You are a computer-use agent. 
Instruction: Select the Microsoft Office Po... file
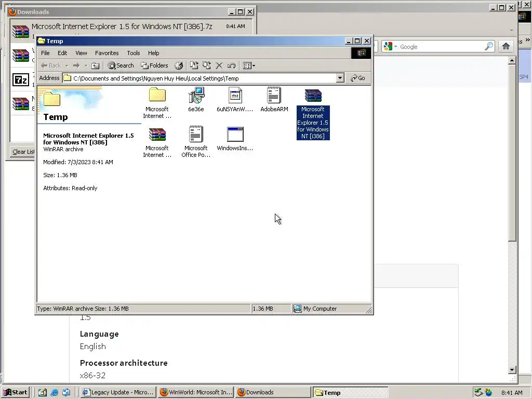coord(196,142)
